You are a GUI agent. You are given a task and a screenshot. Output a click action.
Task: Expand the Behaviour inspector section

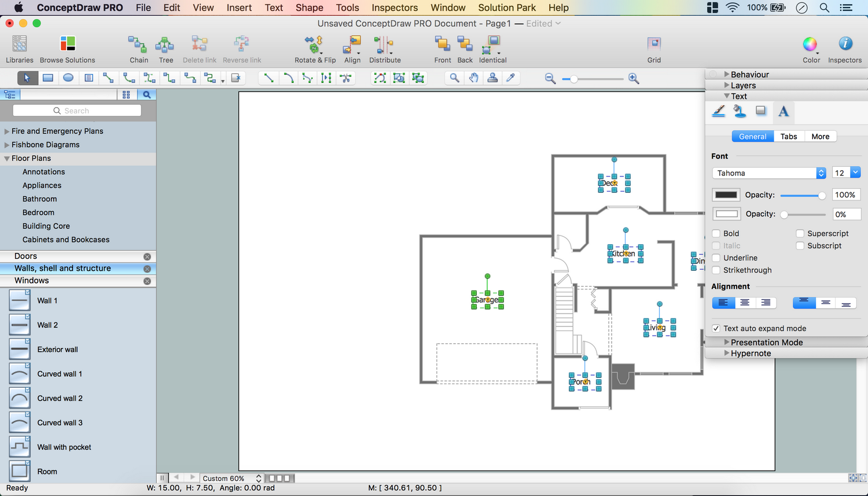(727, 75)
